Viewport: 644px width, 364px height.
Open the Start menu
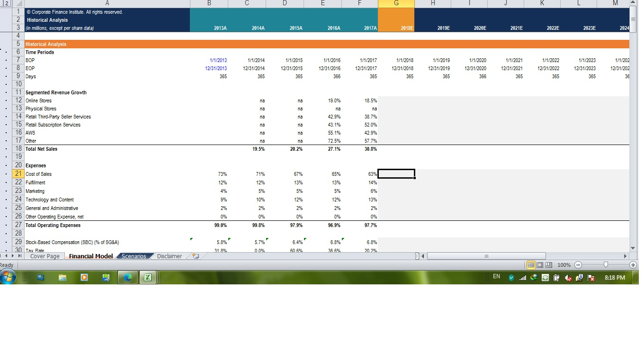click(9, 277)
